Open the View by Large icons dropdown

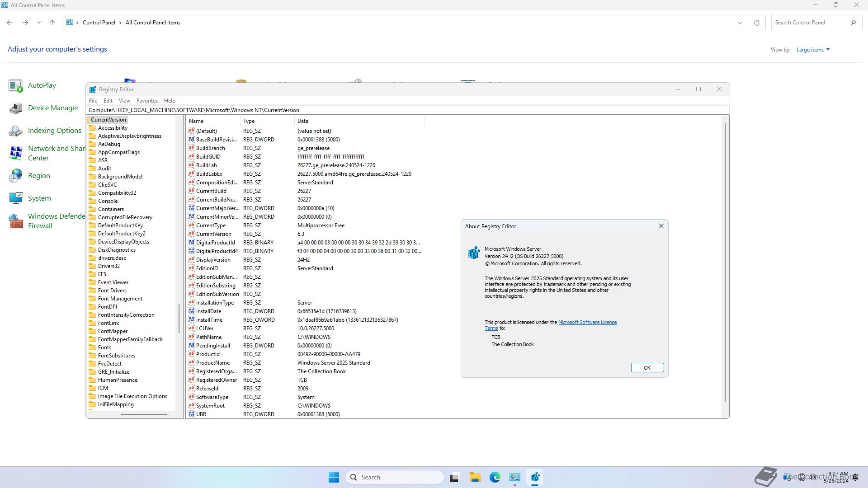coord(813,50)
